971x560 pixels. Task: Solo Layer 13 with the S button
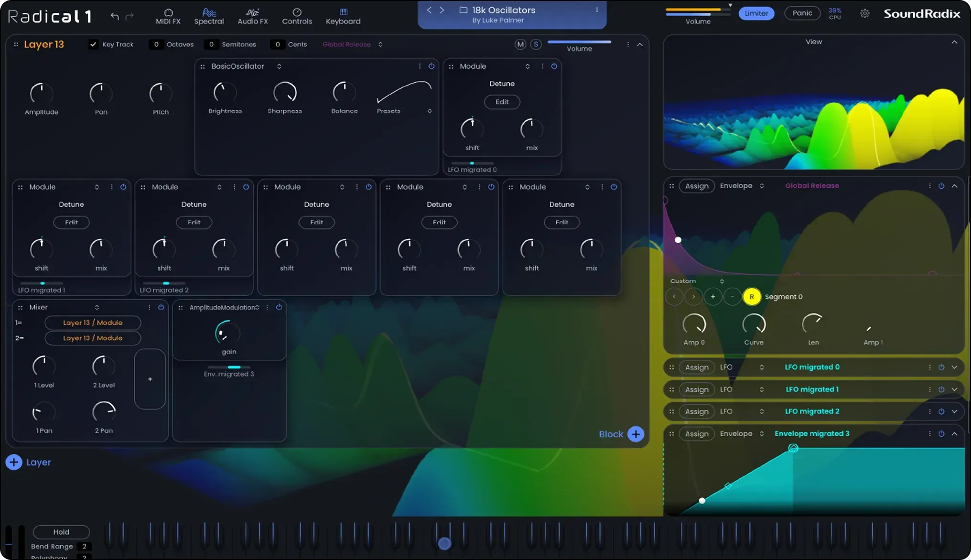point(536,44)
